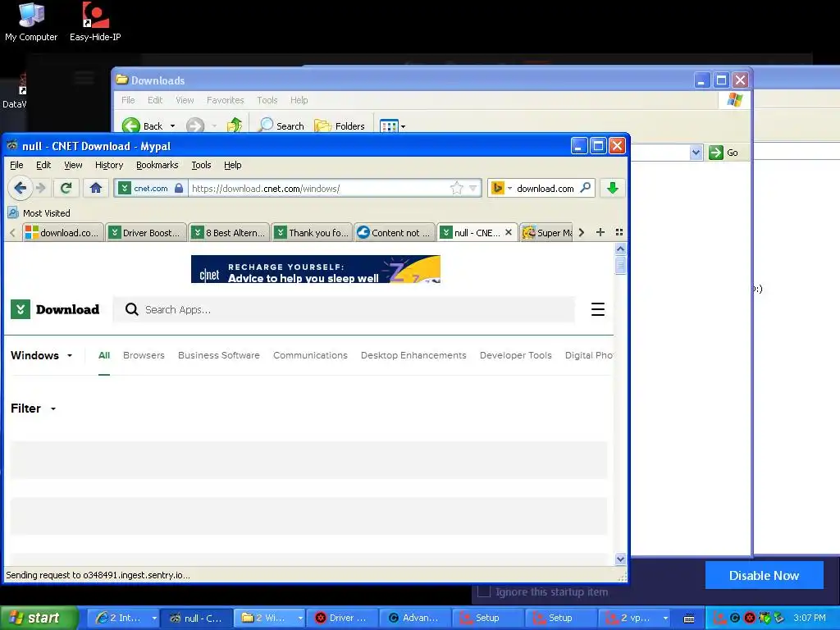
Task: Expand the 2 Wi... taskbar group
Action: 300,618
